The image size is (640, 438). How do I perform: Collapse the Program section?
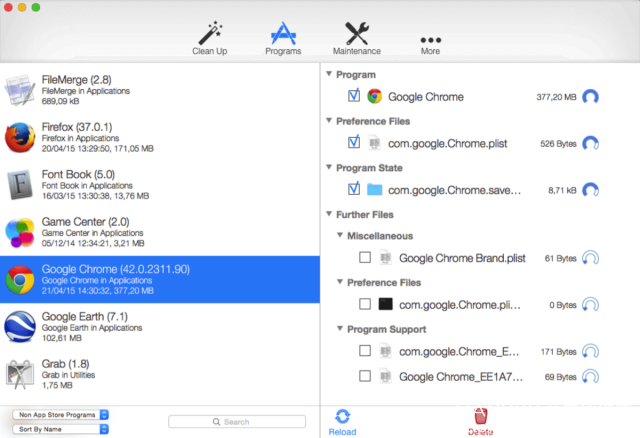coord(329,74)
